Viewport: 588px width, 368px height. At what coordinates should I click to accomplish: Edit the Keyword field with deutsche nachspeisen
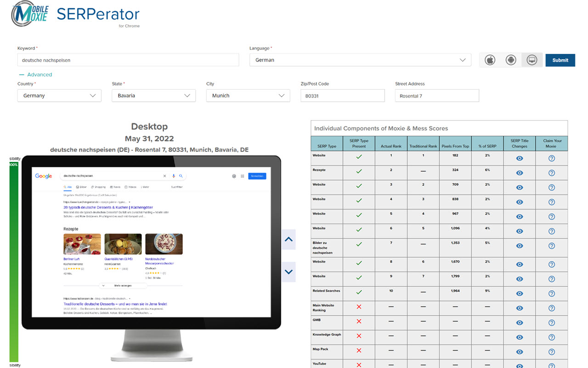point(128,60)
